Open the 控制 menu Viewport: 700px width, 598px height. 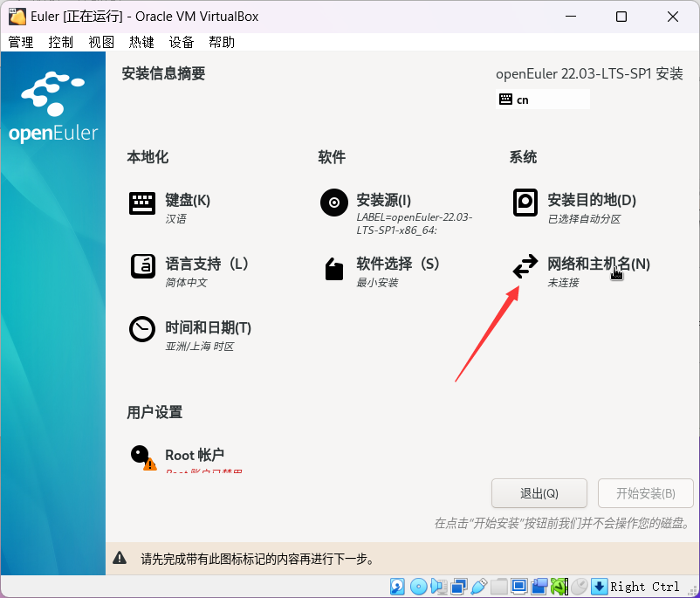tap(61, 42)
